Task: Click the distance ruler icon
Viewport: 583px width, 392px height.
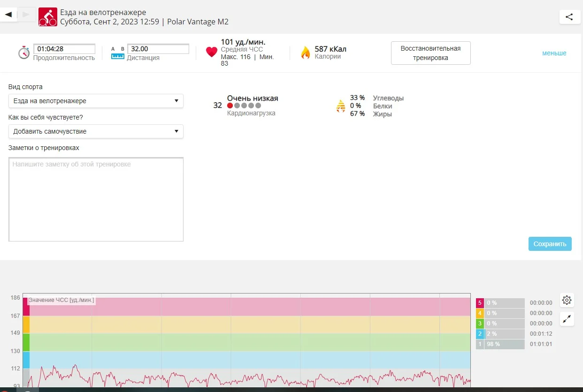Action: (x=117, y=53)
